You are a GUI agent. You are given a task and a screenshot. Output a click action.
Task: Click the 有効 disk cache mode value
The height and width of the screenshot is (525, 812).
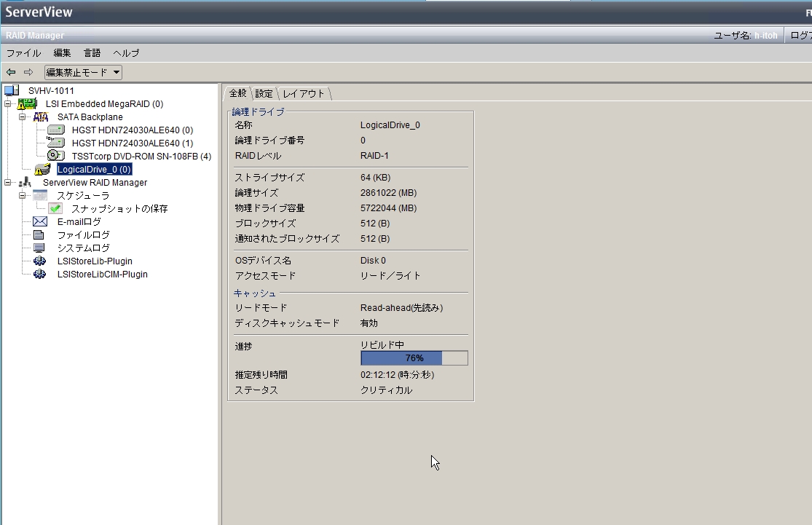[368, 323]
